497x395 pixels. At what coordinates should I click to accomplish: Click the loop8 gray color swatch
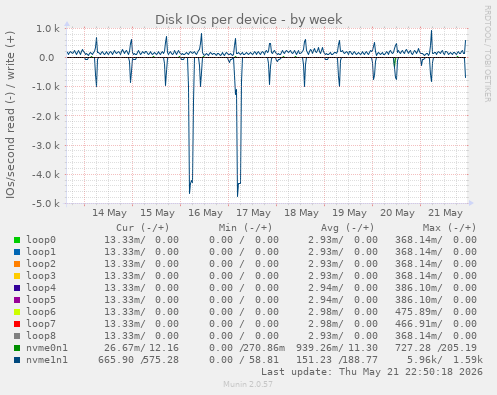pyautogui.click(x=17, y=336)
